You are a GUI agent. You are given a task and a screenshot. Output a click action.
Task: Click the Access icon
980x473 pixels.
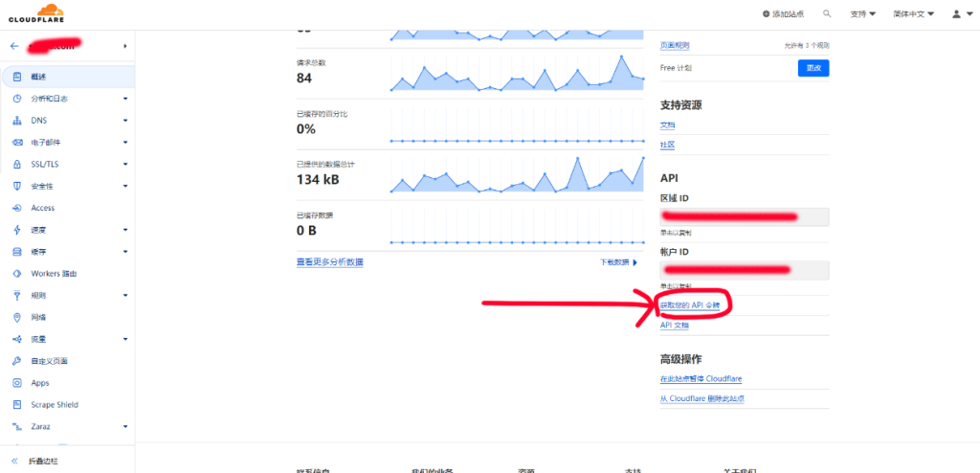point(17,208)
